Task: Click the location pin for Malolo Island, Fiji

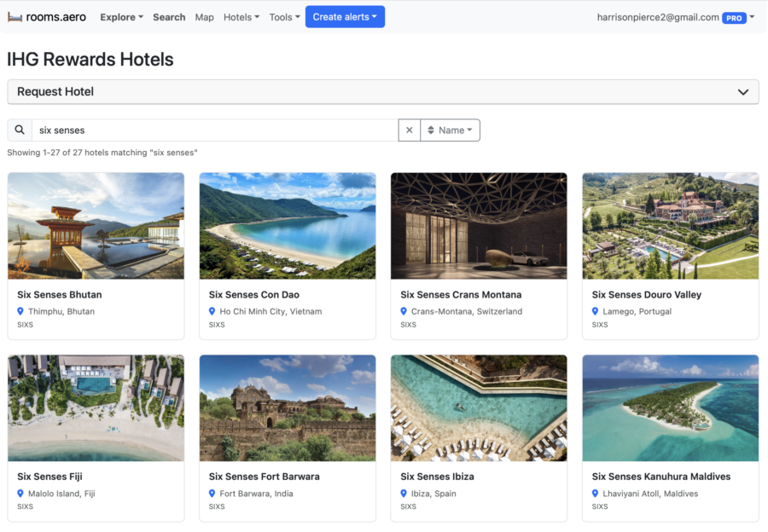Action: click(20, 494)
